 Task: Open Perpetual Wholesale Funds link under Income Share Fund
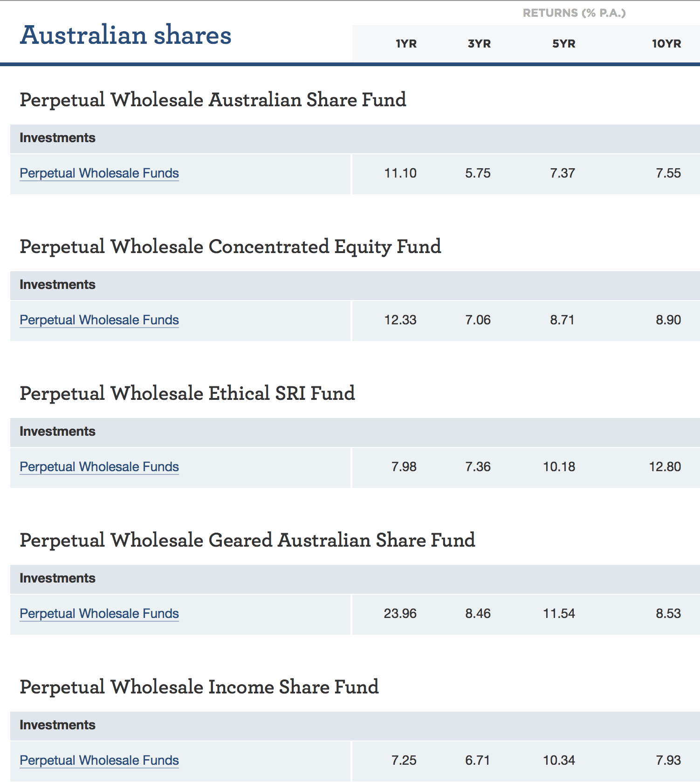tap(99, 761)
